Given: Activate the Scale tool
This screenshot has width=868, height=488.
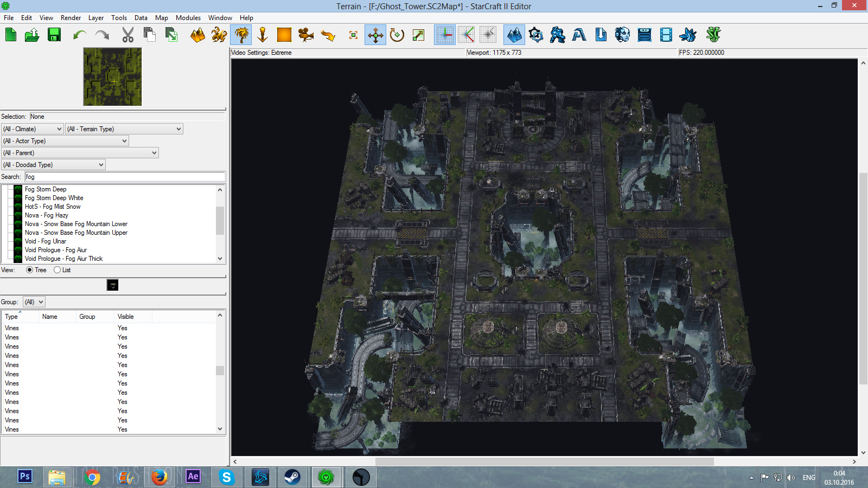Looking at the screenshot, I should [419, 35].
